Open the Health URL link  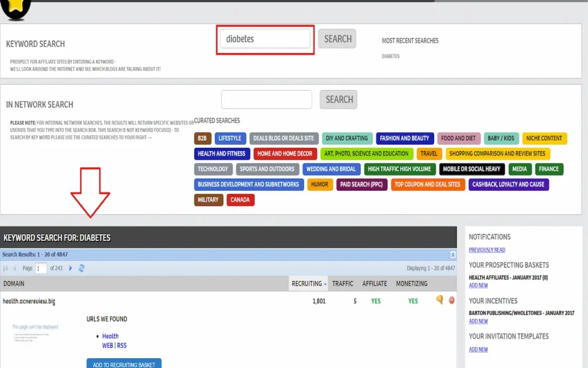(110, 336)
